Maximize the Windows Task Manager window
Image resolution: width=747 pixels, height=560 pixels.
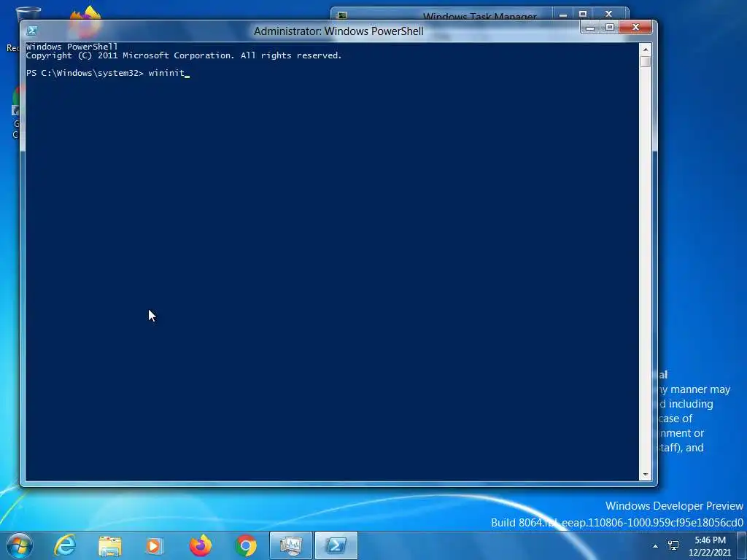583,15
